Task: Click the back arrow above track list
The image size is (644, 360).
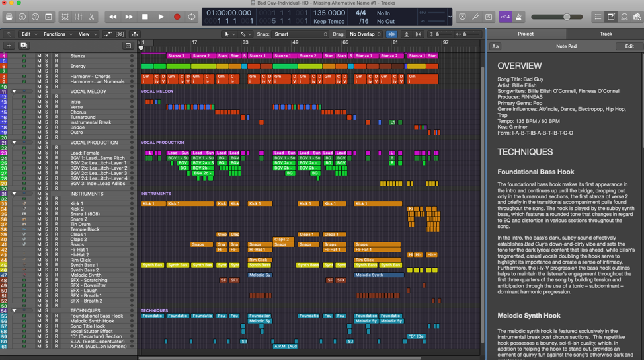Action: pyautogui.click(x=9, y=34)
